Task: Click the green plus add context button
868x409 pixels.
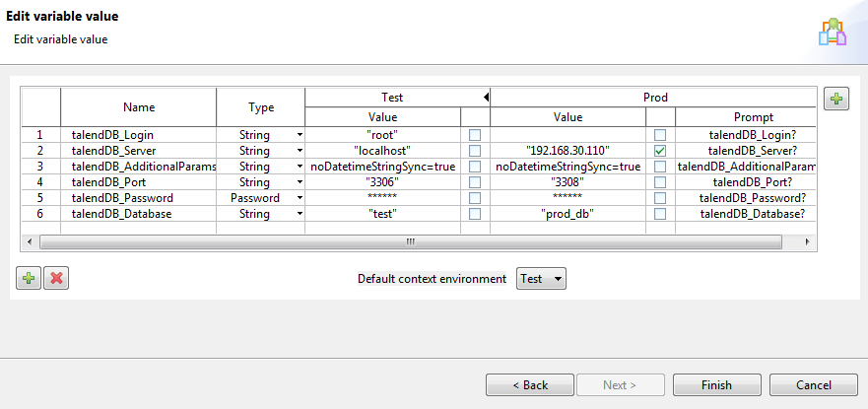Action: point(836,99)
